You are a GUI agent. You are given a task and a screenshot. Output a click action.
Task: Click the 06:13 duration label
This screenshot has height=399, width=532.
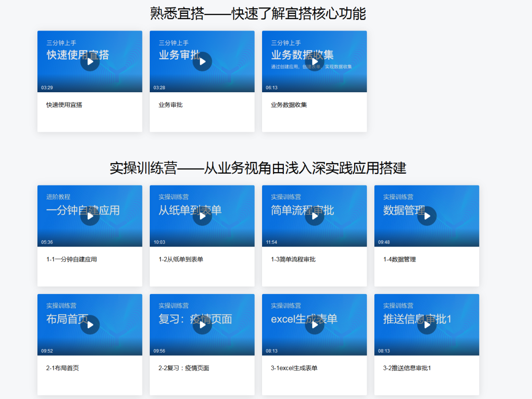pyautogui.click(x=271, y=88)
